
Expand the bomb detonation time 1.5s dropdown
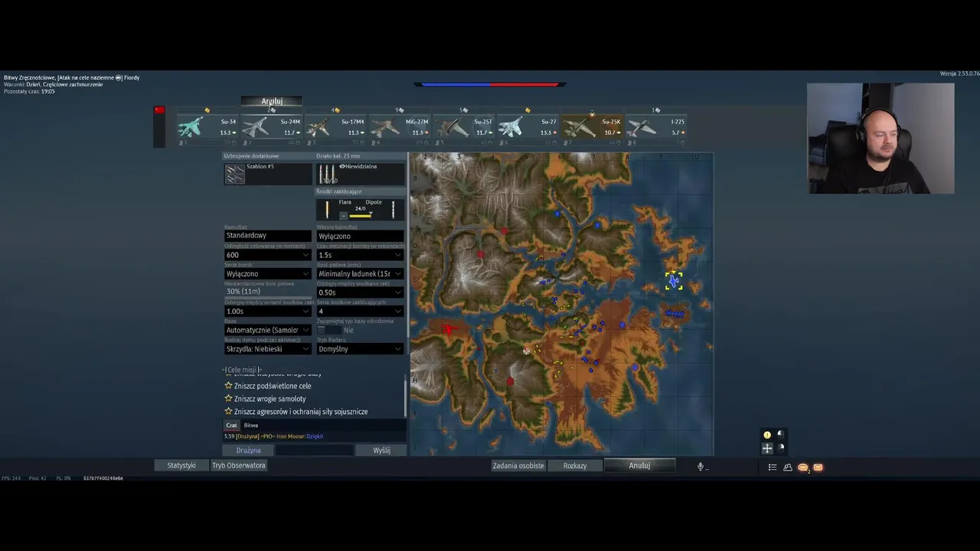(360, 255)
